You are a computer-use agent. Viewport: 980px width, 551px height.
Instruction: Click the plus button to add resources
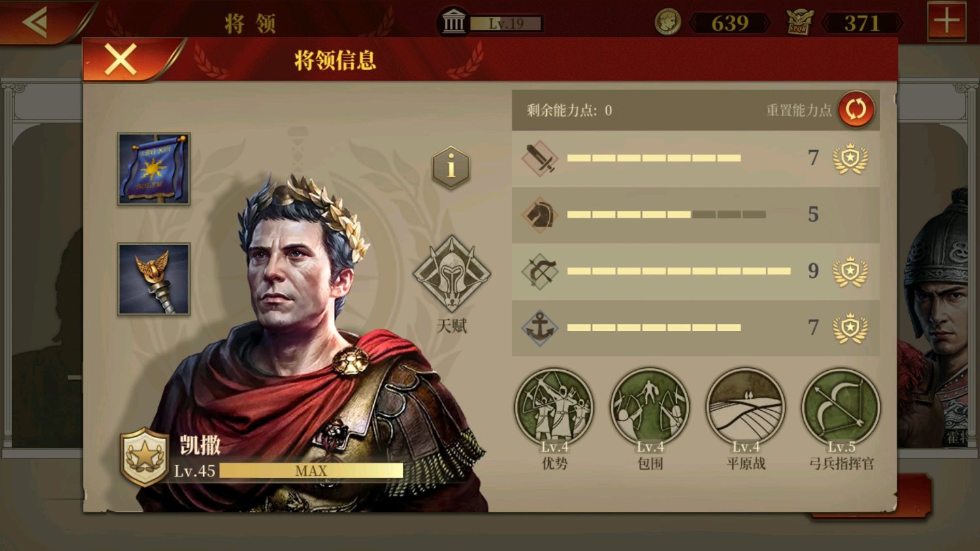947,22
